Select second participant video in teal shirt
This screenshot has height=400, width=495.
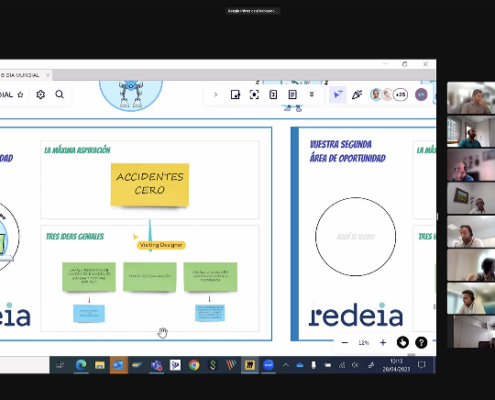click(x=471, y=131)
